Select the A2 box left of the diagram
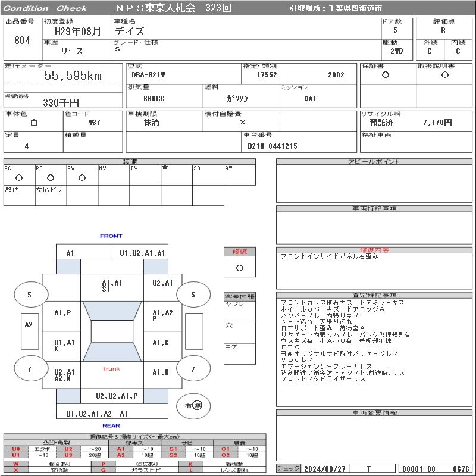The width and height of the screenshot is (476, 476). (29, 325)
